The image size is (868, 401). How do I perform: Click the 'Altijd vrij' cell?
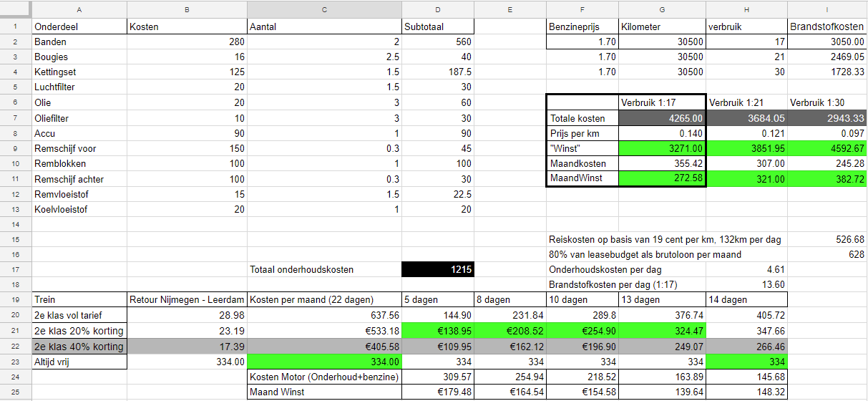[x=79, y=361]
